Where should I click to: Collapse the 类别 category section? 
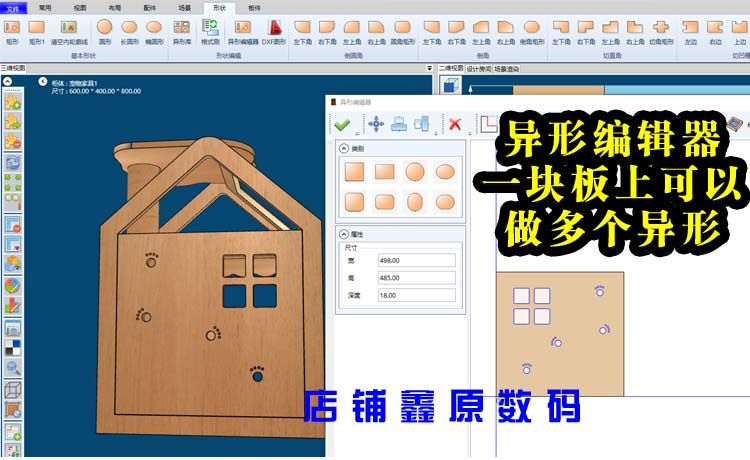pyautogui.click(x=345, y=149)
